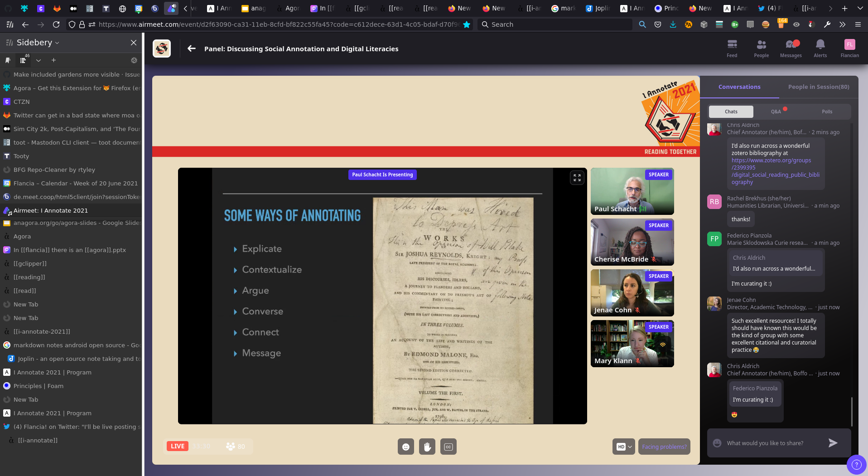Screen dimensions: 868x476
Task: Click the Twitter (4) tab in tab strip
Action: point(770,8)
